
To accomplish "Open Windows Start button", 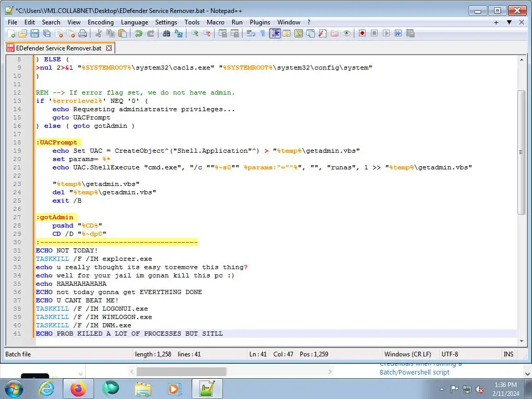I will click(x=14, y=389).
